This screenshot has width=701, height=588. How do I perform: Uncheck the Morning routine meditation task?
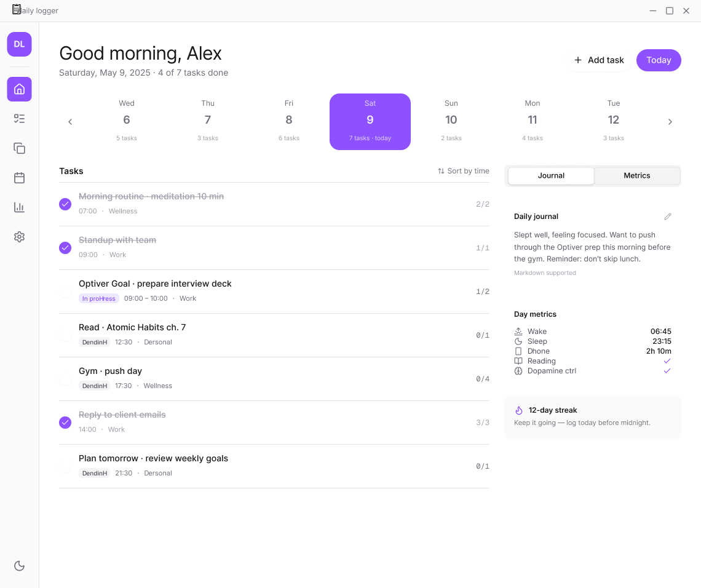coord(65,204)
